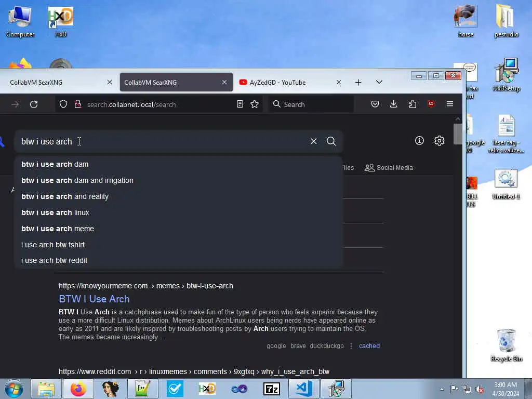Open the Firefox hamburger menu

[x=450, y=104]
